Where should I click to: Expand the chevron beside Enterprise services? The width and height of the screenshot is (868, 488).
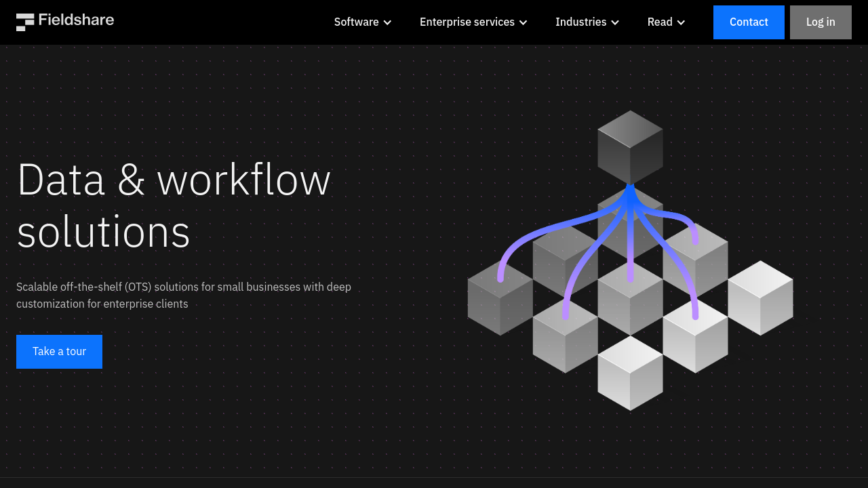[x=523, y=22]
